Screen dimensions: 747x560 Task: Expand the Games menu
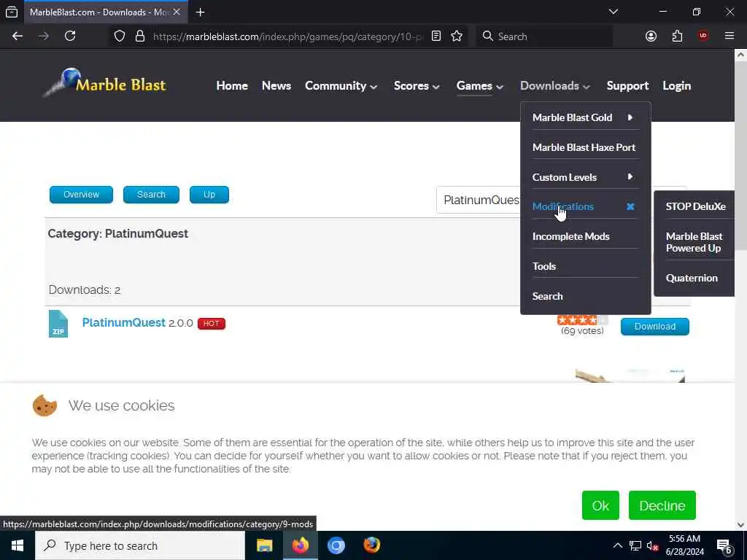tap(480, 86)
